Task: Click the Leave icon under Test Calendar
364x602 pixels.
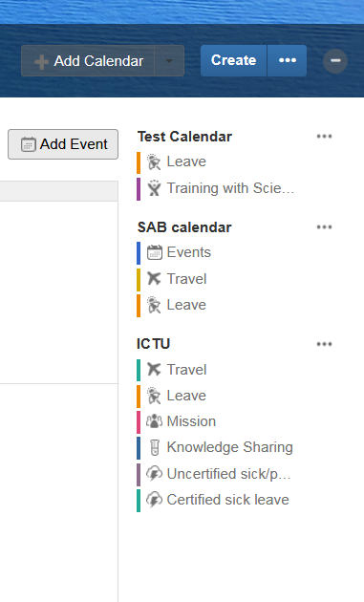Action: pyautogui.click(x=154, y=162)
